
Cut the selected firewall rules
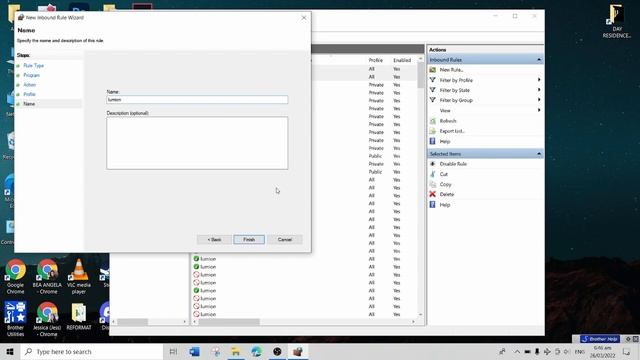[443, 174]
